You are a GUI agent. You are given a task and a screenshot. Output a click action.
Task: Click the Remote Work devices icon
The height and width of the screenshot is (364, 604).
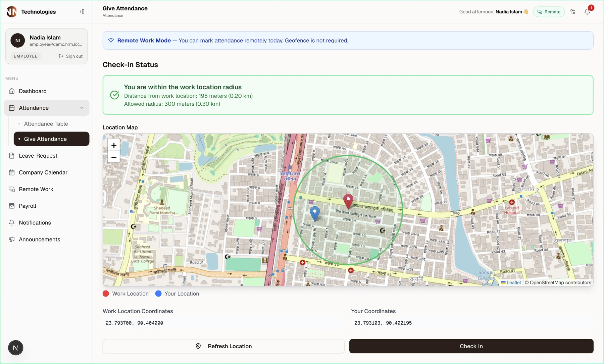tap(12, 189)
